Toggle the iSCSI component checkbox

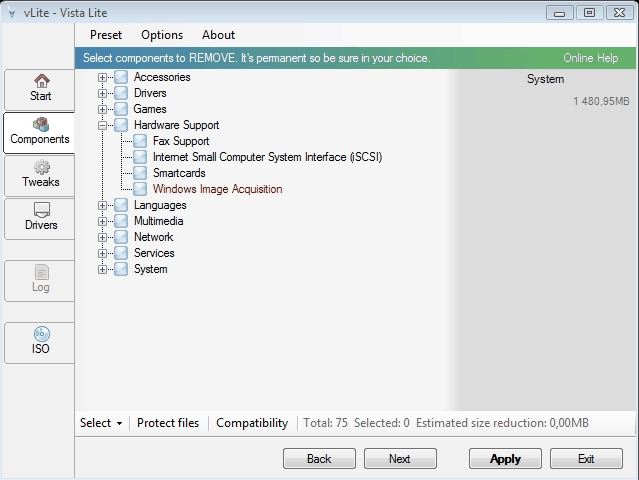click(140, 157)
